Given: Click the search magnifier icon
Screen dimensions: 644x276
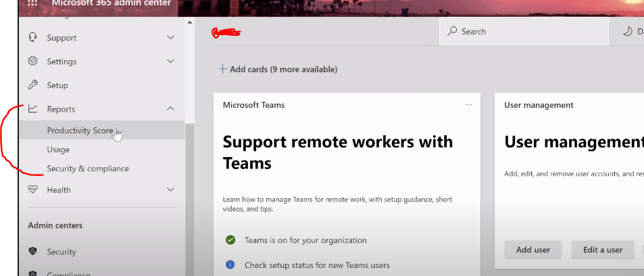Looking at the screenshot, I should 452,31.
